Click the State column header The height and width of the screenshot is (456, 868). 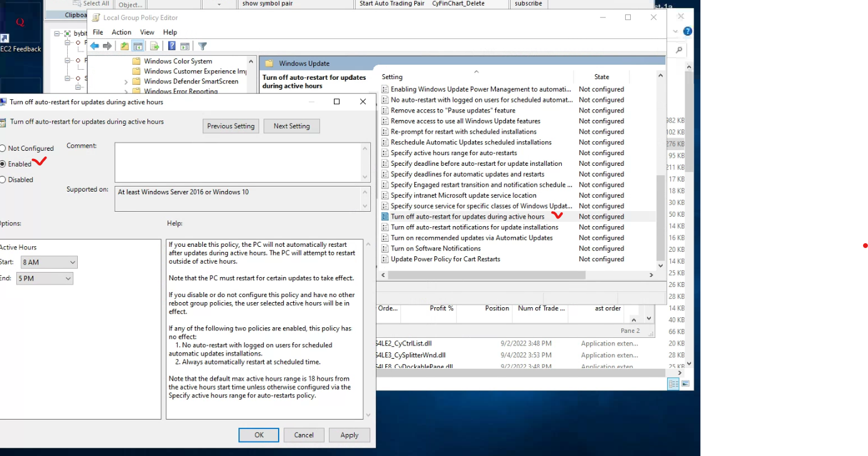[601, 77]
